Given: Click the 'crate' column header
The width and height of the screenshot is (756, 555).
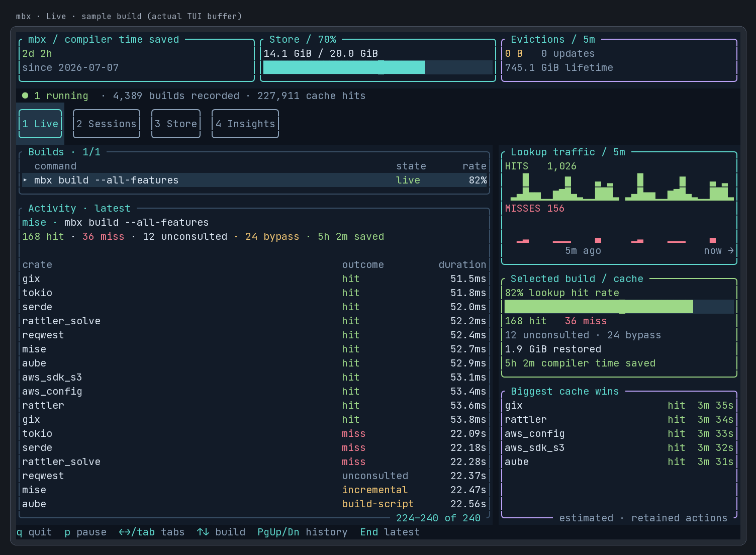Looking at the screenshot, I should pyautogui.click(x=37, y=264).
